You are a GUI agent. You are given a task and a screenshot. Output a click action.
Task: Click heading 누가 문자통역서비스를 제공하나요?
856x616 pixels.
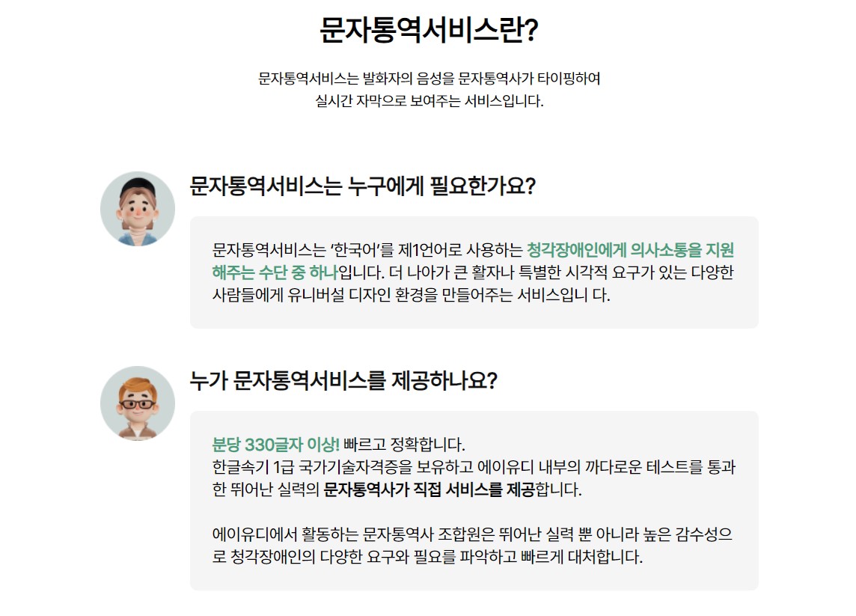pos(343,381)
